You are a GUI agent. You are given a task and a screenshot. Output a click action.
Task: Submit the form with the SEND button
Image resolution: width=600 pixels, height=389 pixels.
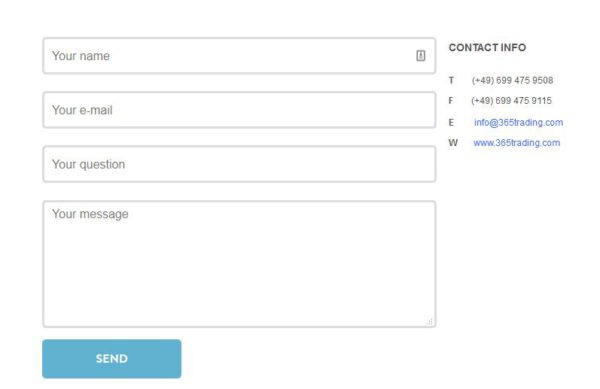click(x=112, y=359)
